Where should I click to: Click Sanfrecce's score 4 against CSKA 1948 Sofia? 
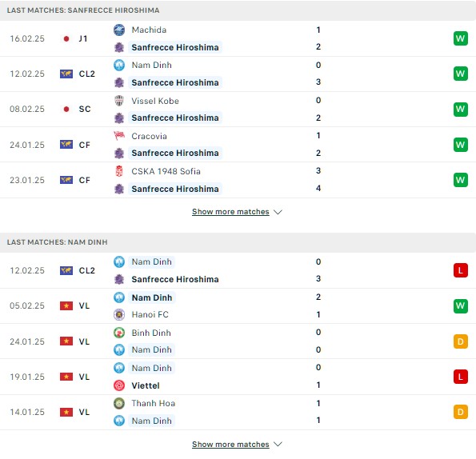[318, 188]
